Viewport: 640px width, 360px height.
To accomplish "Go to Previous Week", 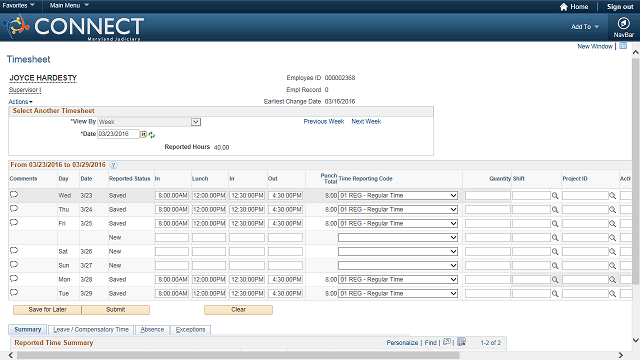I will click(324, 122).
